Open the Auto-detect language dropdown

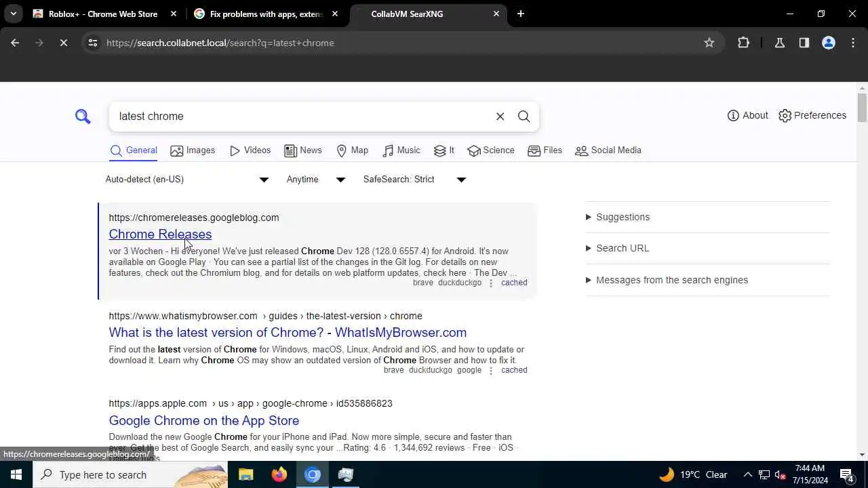click(x=187, y=180)
